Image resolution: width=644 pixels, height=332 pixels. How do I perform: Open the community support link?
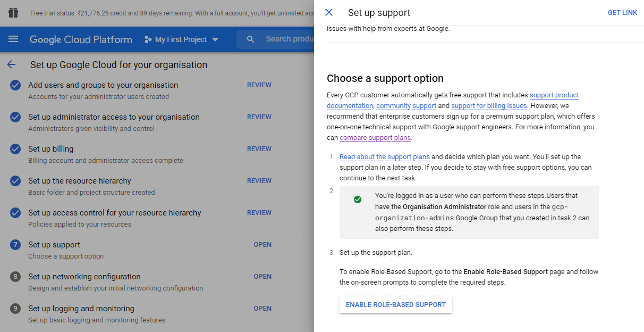(x=406, y=106)
